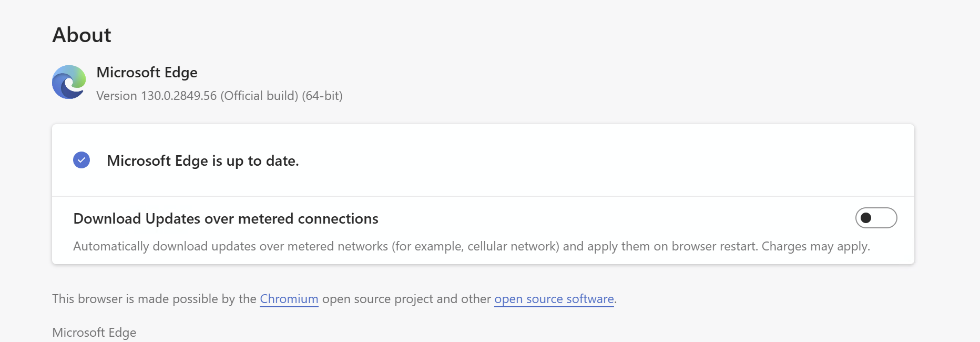The image size is (980, 342).
Task: Open the open source software link
Action: pyautogui.click(x=554, y=299)
